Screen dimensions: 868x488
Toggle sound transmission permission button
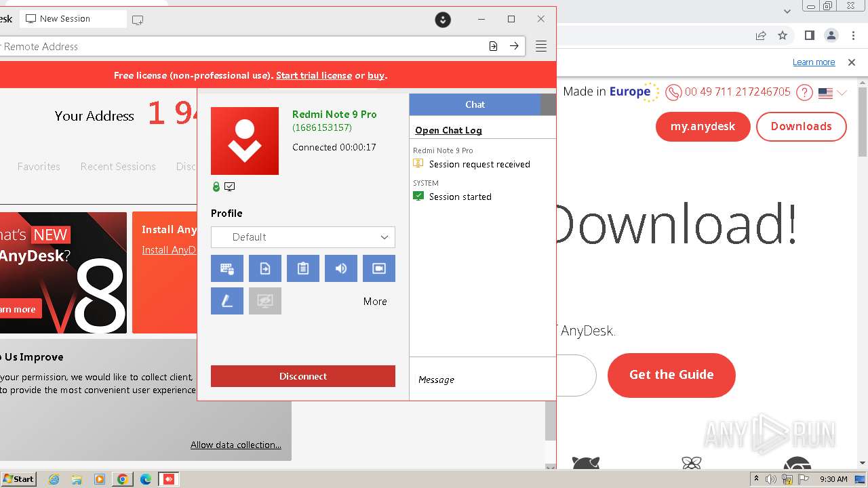tap(341, 268)
